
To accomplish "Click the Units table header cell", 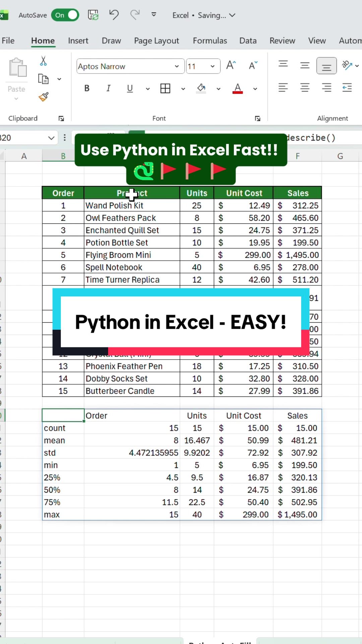I will [197, 193].
